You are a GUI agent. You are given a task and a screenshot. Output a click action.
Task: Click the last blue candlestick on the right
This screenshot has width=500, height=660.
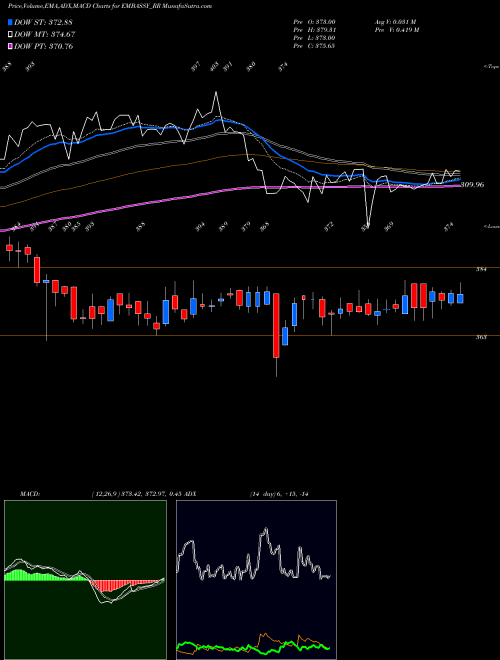(460, 298)
